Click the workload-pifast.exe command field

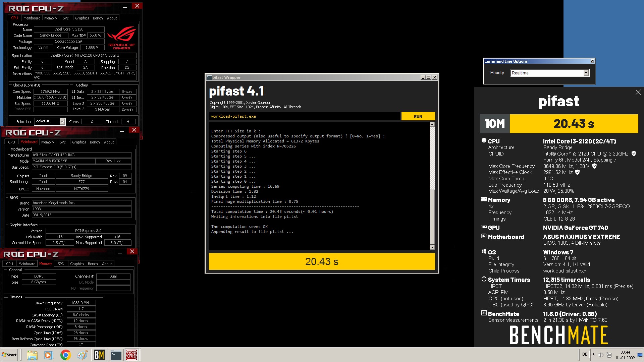click(x=305, y=116)
